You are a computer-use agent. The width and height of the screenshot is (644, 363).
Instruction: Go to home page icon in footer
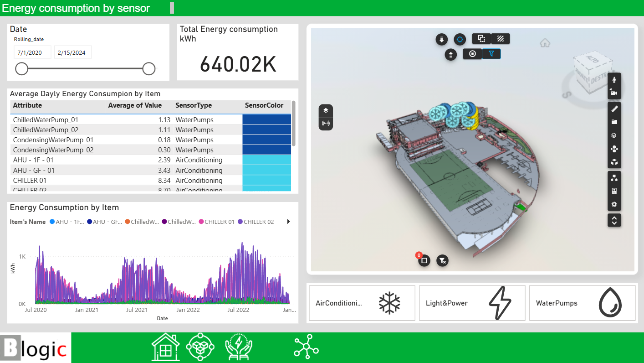pos(165,347)
